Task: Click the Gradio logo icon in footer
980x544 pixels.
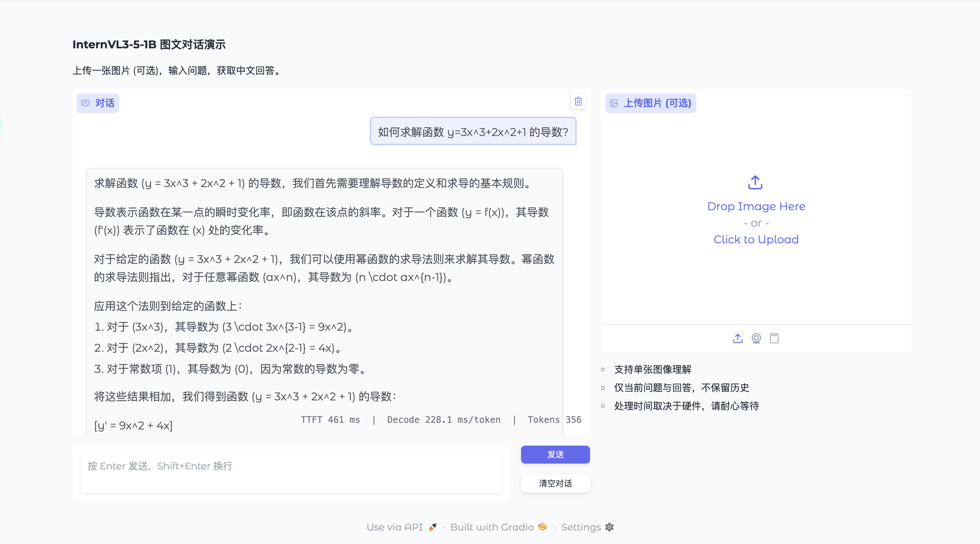Action: [542, 527]
